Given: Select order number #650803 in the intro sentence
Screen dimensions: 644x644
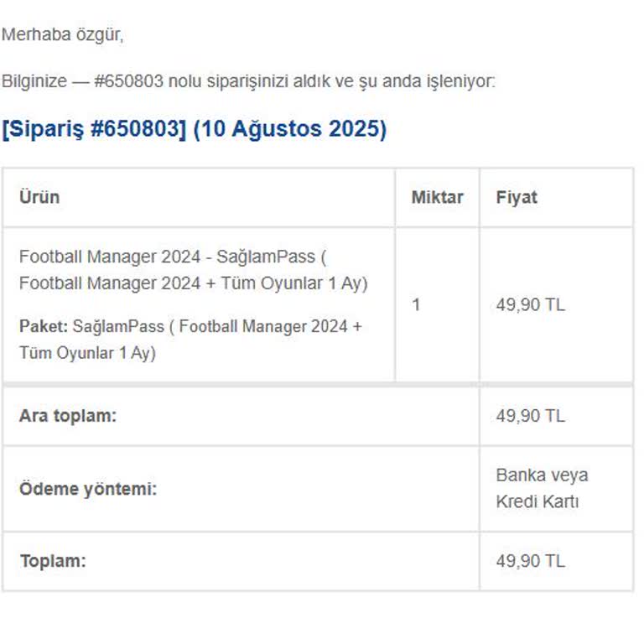Looking at the screenshot, I should pyautogui.click(x=129, y=81).
